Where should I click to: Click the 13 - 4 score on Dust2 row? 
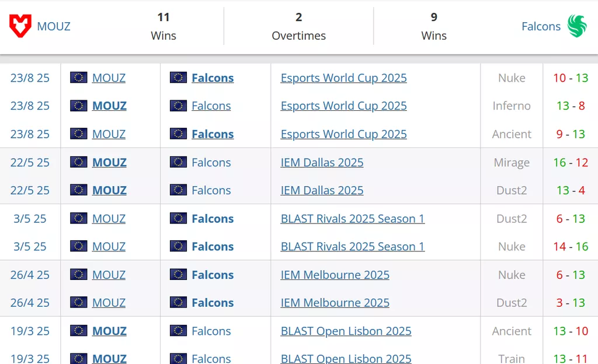coord(571,190)
